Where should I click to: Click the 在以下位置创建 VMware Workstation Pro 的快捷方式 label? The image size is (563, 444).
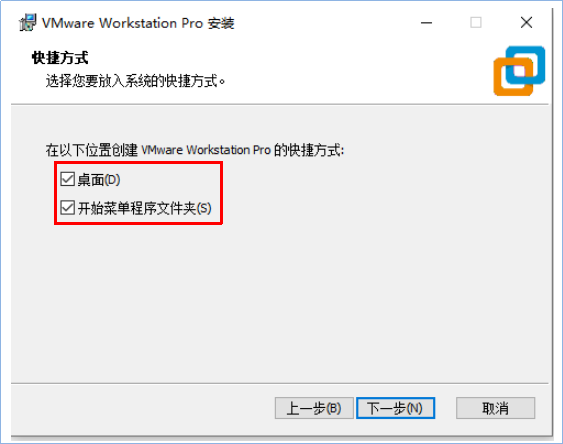(x=195, y=150)
